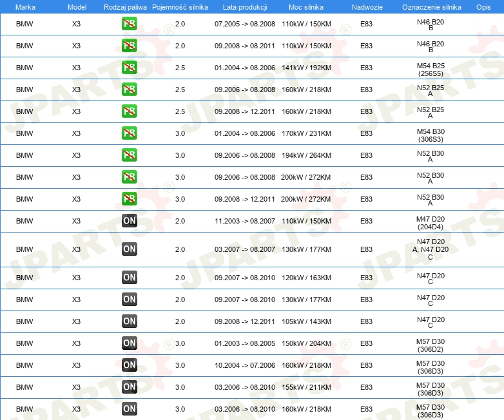Click the diesel ON icon in the 10.2004 -> 07.2006 row
The height and width of the screenshot is (420, 504).
(x=130, y=365)
